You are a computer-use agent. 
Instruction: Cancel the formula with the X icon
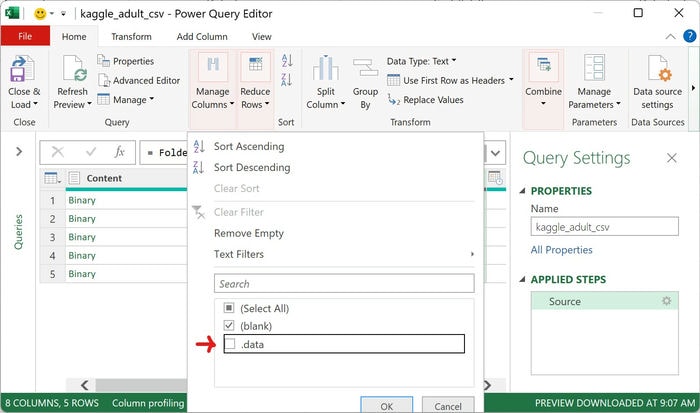tap(58, 152)
